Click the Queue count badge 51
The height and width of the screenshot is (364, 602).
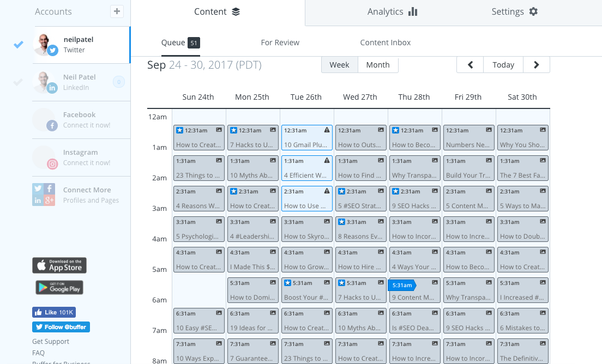pos(194,43)
